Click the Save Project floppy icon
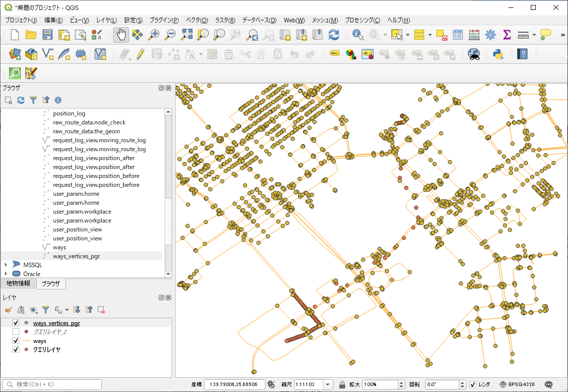 pyautogui.click(x=48, y=35)
